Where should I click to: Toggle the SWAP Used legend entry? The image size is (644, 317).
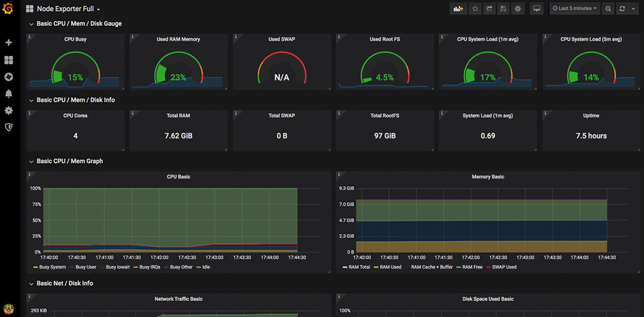pos(501,267)
